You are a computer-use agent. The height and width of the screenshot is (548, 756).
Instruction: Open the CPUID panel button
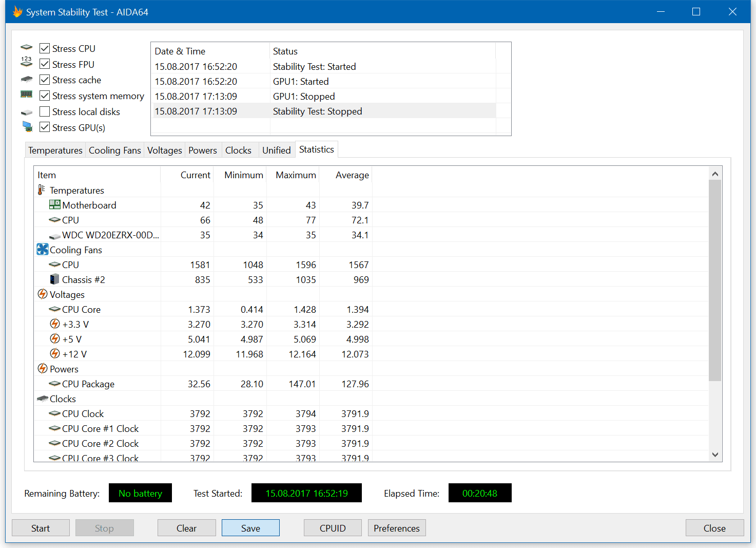tap(333, 528)
